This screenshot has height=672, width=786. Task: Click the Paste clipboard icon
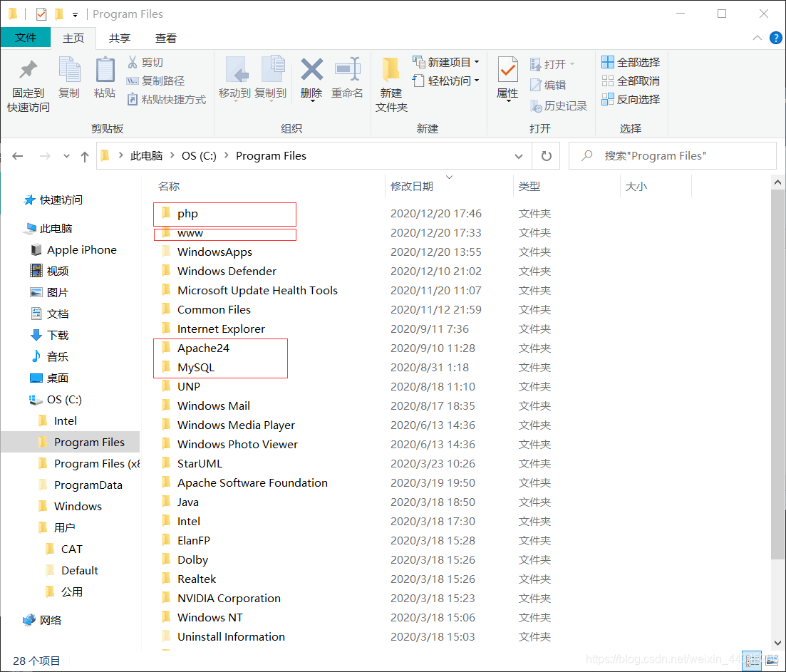tap(105, 70)
